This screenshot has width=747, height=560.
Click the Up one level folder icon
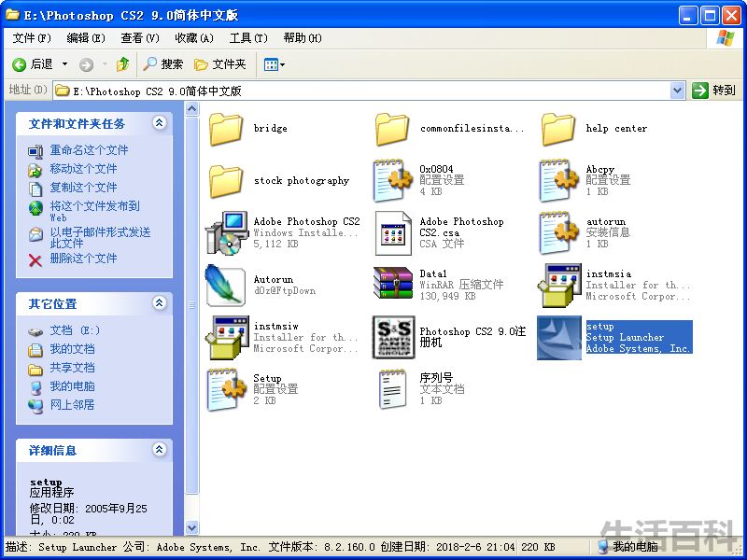click(123, 63)
